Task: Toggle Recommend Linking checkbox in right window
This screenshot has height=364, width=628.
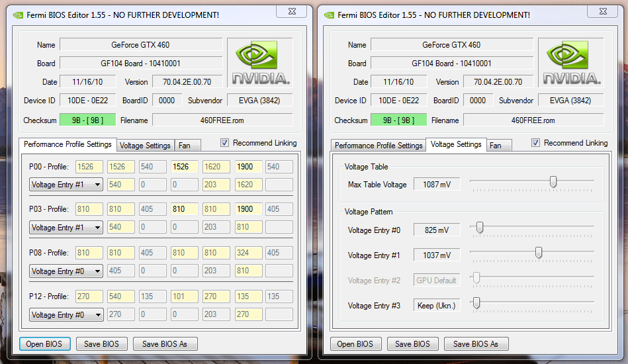Action: point(535,143)
